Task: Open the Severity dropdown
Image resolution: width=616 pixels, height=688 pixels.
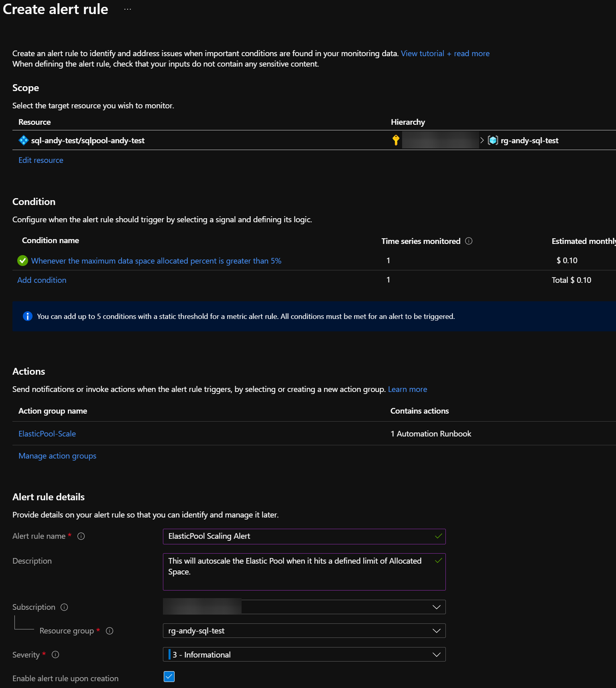Action: [x=304, y=654]
